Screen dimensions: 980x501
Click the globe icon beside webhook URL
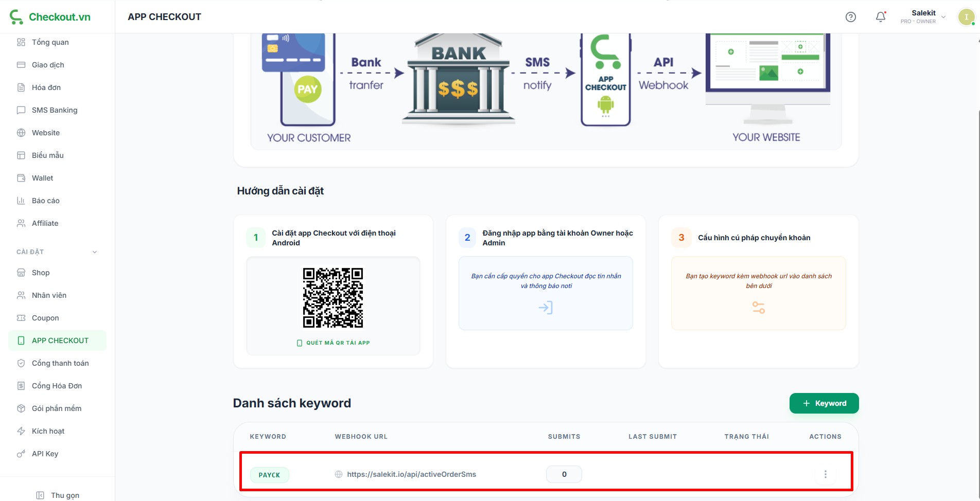[339, 474]
